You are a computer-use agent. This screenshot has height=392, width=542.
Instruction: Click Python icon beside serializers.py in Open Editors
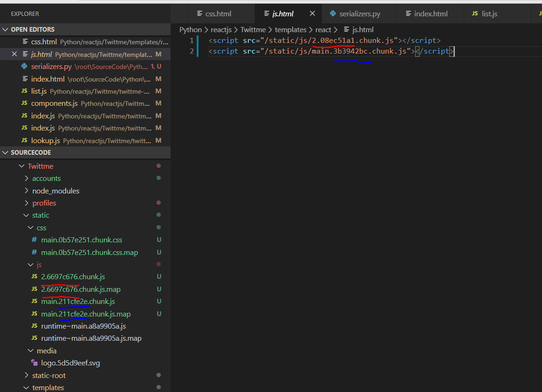[x=24, y=67]
